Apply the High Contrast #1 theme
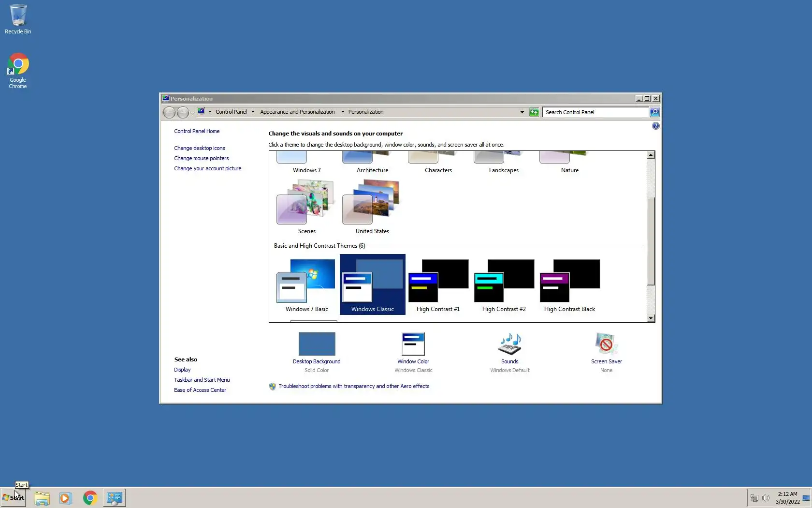The height and width of the screenshot is (508, 812). click(x=438, y=285)
